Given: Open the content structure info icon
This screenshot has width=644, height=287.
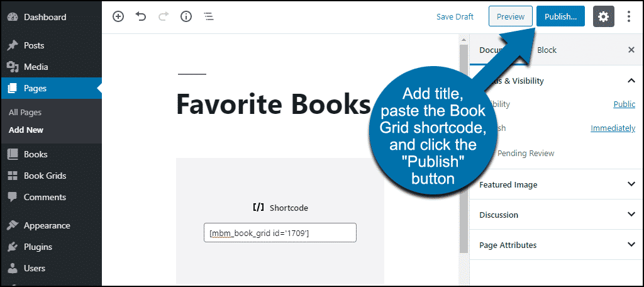Looking at the screenshot, I should click(x=186, y=16).
